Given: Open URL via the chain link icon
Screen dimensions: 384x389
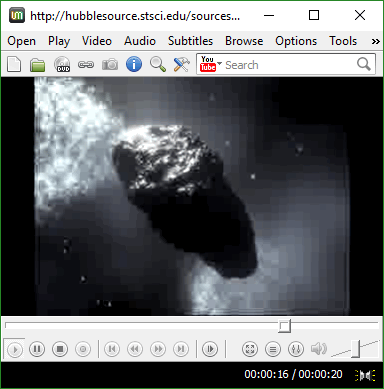Looking at the screenshot, I should tap(86, 65).
